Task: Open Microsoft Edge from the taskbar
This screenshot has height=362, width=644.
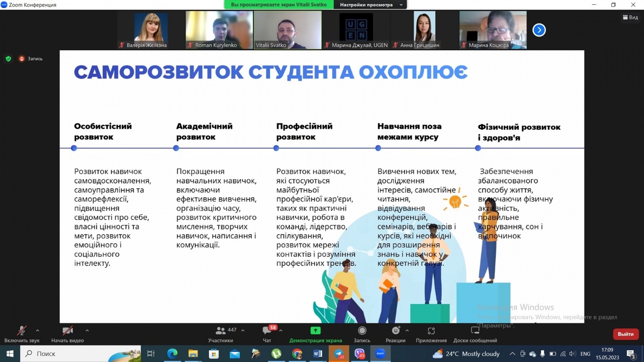Action: (x=172, y=353)
